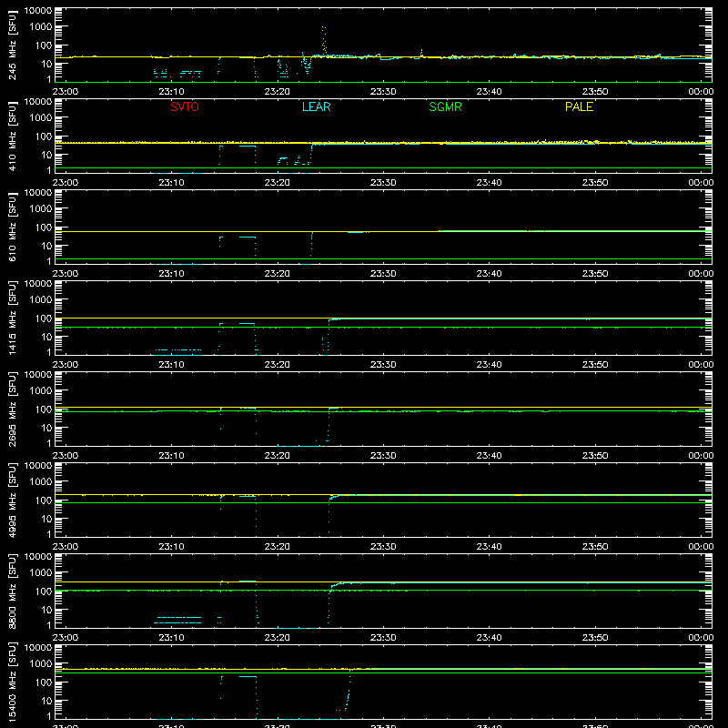This screenshot has width=728, height=728.
Task: Click 23:10 tick label under 4995 MHz plot
Action: coord(171,547)
